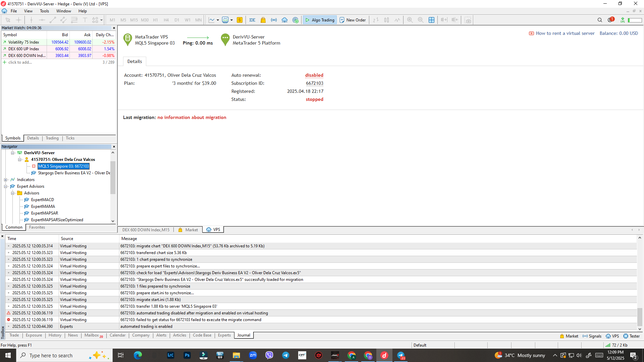Toggle the Algo Trading button
This screenshot has height=362, width=644.
click(320, 20)
